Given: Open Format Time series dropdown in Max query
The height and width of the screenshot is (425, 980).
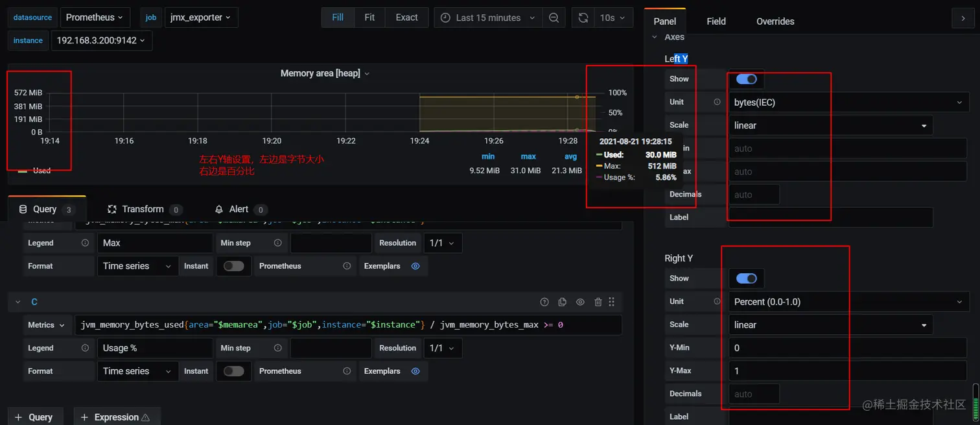Looking at the screenshot, I should 137,266.
